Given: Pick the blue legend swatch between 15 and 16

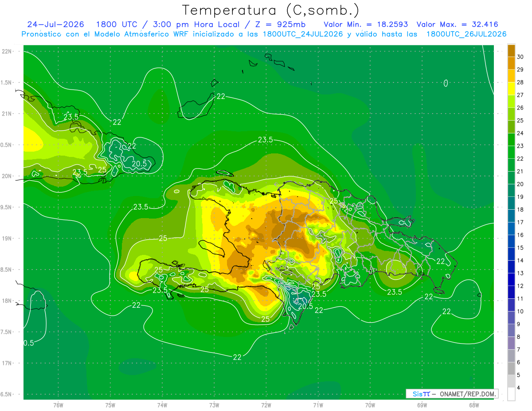Looking at the screenshot, I should 511,241.
